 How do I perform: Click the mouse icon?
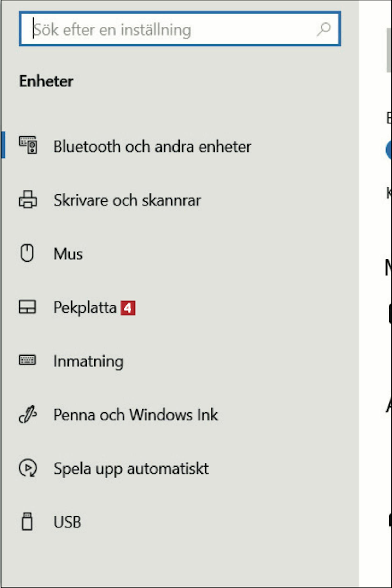[27, 253]
